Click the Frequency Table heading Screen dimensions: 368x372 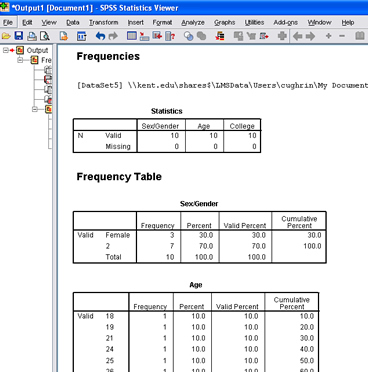pyautogui.click(x=119, y=176)
